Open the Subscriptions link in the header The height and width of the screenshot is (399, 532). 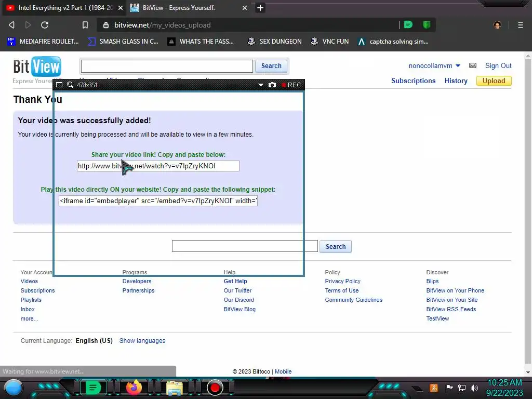(x=413, y=81)
